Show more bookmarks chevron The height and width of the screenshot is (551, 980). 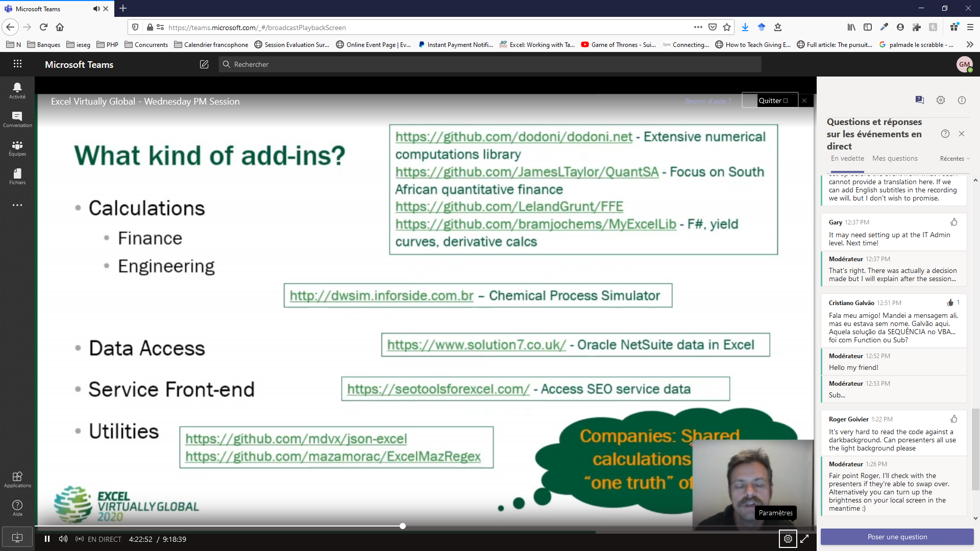(x=970, y=44)
